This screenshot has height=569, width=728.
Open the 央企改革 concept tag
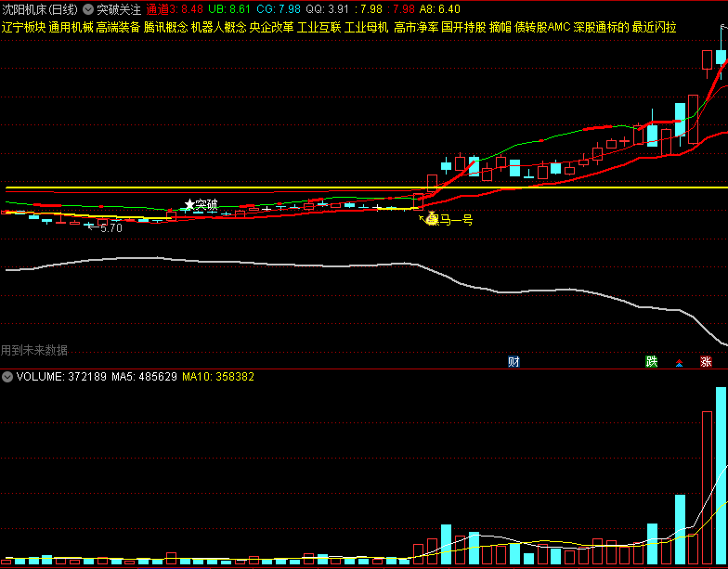(x=271, y=28)
